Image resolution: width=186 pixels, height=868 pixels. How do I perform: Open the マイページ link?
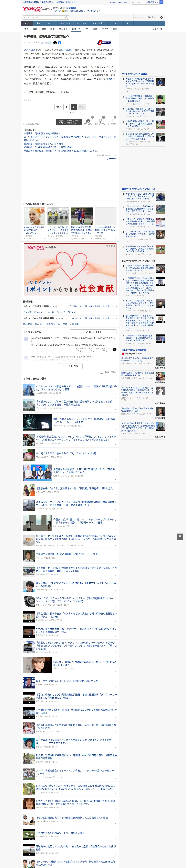point(139,18)
